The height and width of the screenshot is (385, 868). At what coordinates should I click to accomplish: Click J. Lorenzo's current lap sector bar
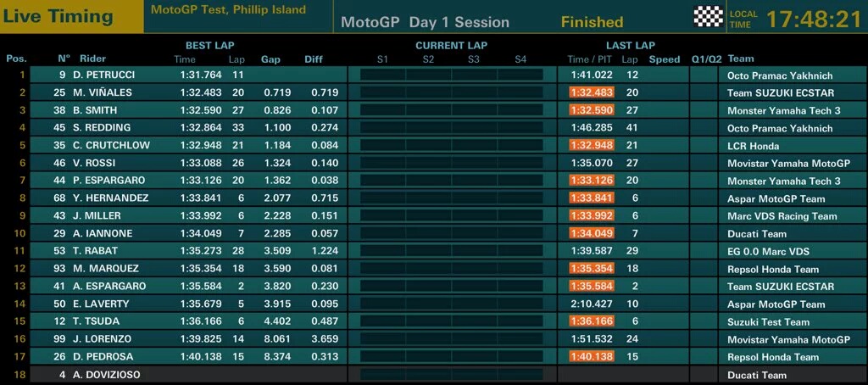(451, 339)
